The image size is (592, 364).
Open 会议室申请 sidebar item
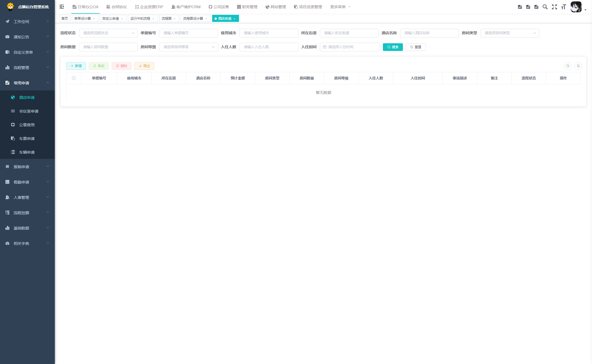pyautogui.click(x=29, y=111)
